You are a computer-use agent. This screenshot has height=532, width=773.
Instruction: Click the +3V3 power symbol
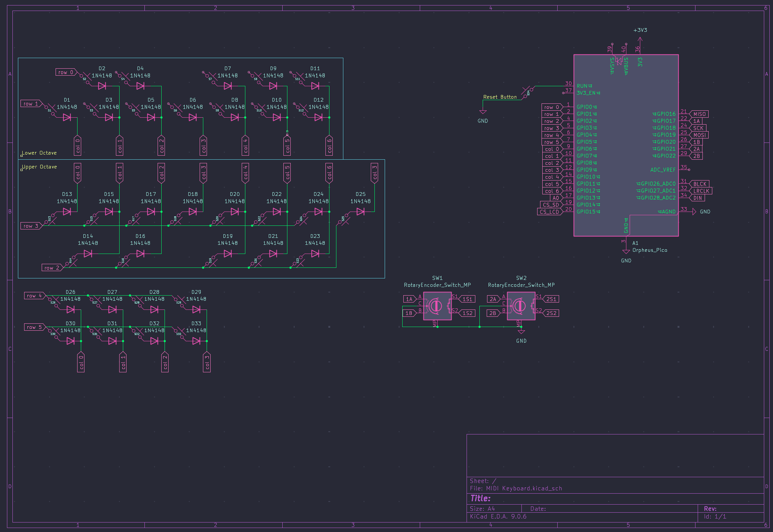click(x=640, y=38)
